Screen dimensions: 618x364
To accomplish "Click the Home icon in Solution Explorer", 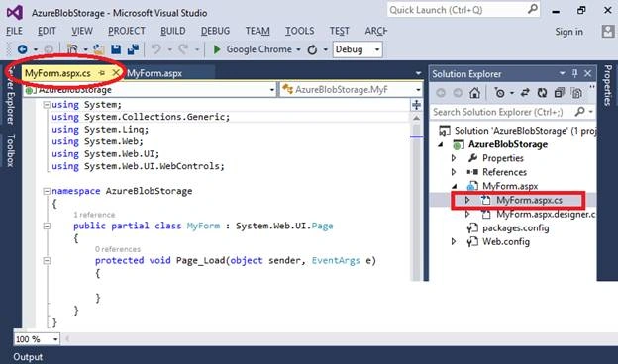I will [x=475, y=93].
